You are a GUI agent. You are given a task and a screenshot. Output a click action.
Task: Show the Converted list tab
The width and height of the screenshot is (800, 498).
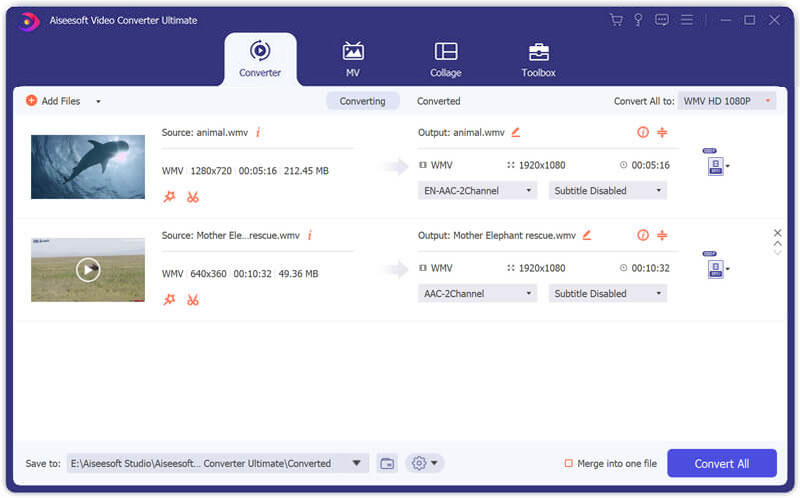pyautogui.click(x=438, y=101)
